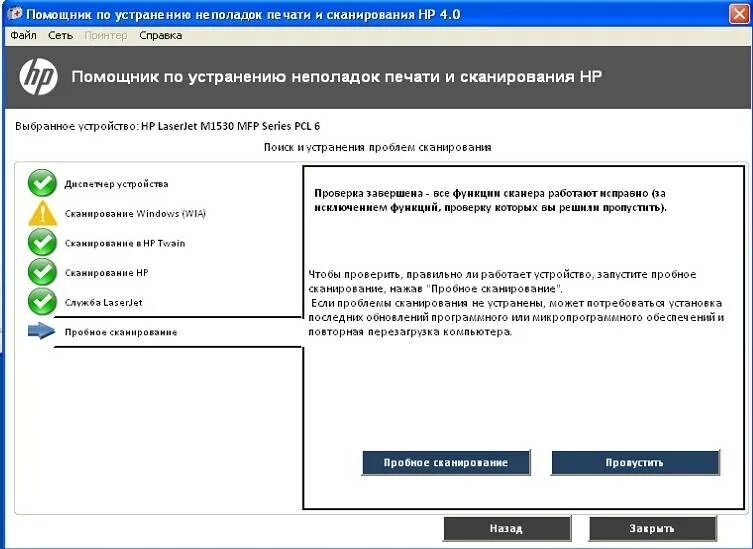The height and width of the screenshot is (549, 753).
Task: Click the green check next to Сканирование в HP Twain
Action: pyautogui.click(x=42, y=242)
